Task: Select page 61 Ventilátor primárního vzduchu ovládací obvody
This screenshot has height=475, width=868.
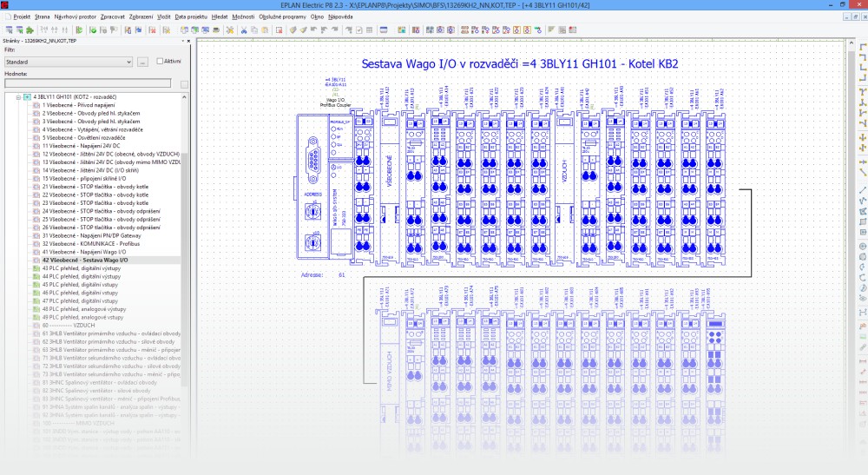Action: (x=111, y=333)
